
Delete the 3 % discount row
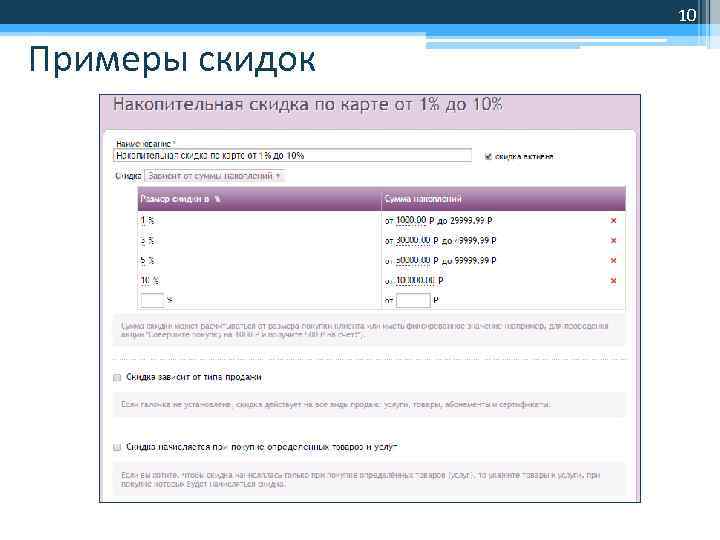point(613,241)
